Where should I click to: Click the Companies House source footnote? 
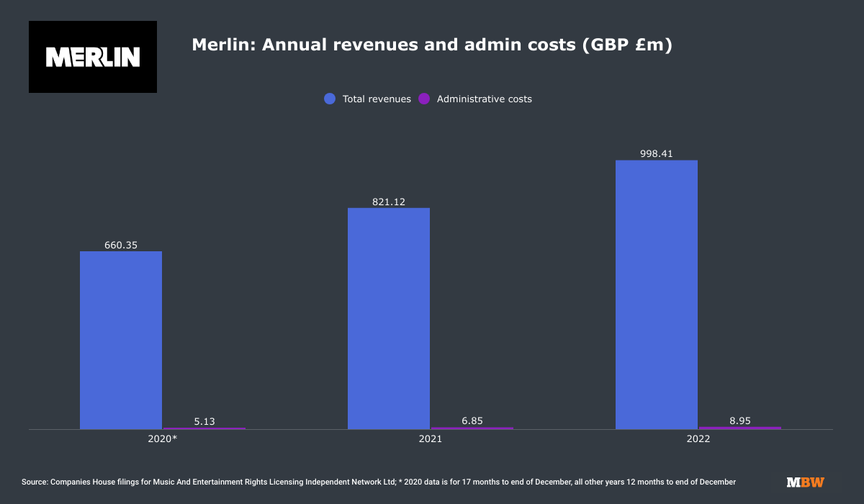(x=379, y=482)
